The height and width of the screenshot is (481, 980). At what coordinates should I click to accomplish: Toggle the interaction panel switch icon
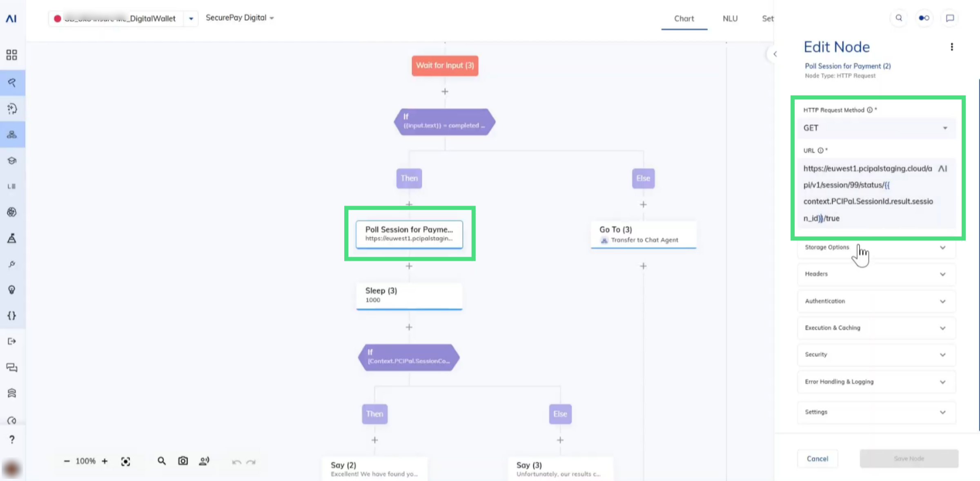tap(924, 18)
